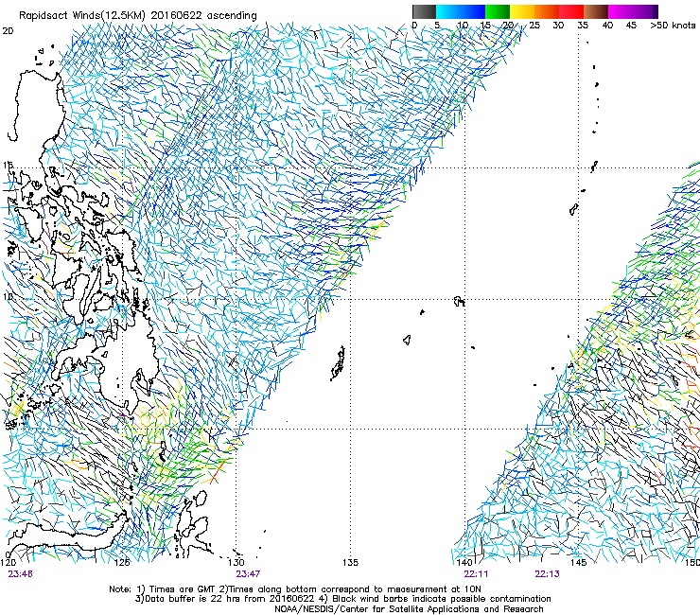Click longitude label '125' on bottom axis
Screen dimensions: 700x615
pos(122,562)
